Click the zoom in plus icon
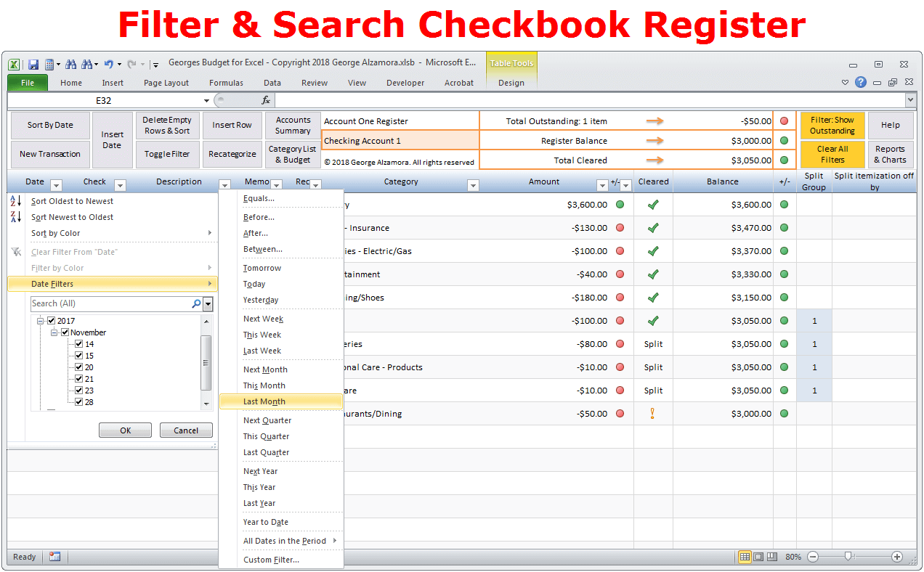924x572 pixels. (897, 557)
